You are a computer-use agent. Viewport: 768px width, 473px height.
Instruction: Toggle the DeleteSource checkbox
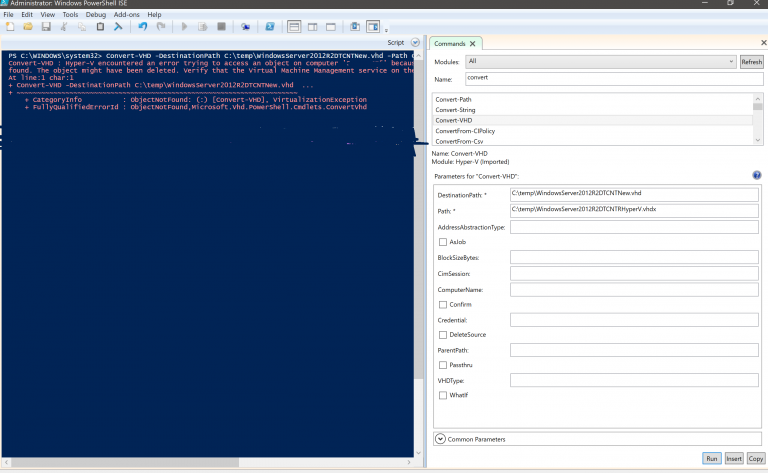443,335
